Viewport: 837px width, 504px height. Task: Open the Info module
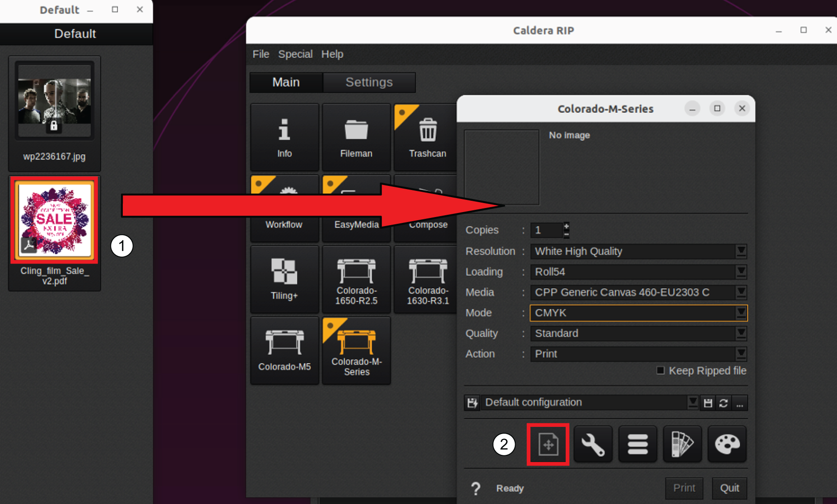coord(284,137)
